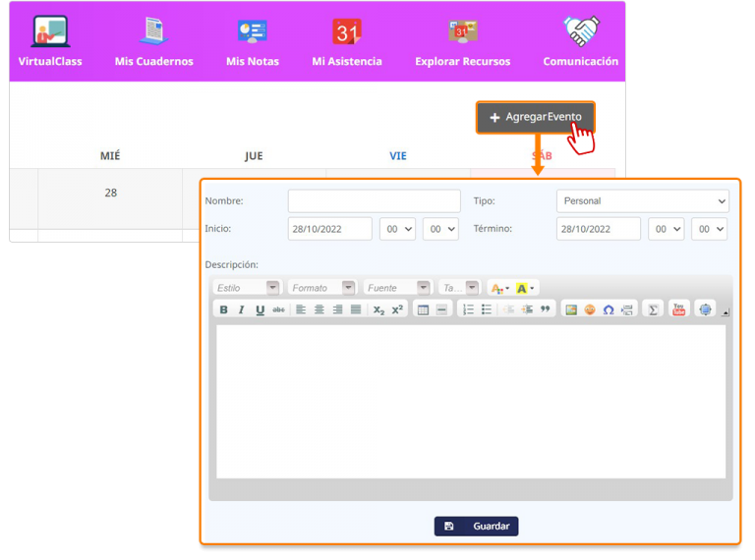Insert a math formula (sigma)
The width and height of the screenshot is (755, 560).
point(653,309)
